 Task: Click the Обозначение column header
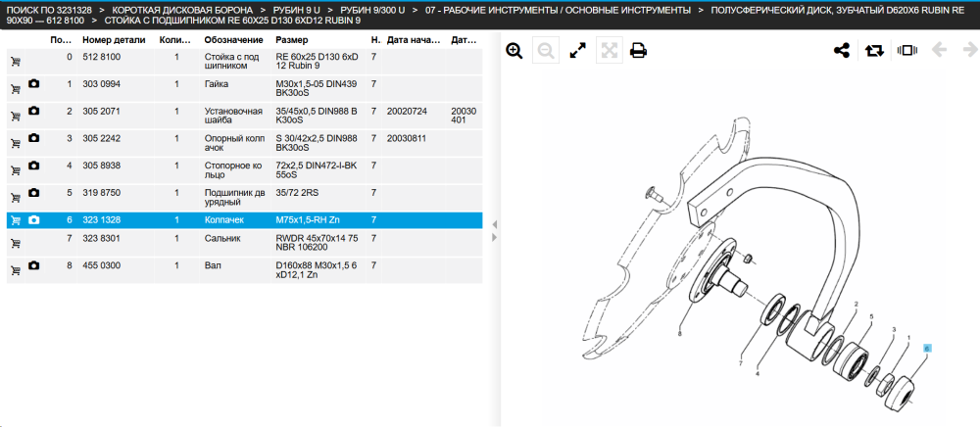[x=233, y=40]
